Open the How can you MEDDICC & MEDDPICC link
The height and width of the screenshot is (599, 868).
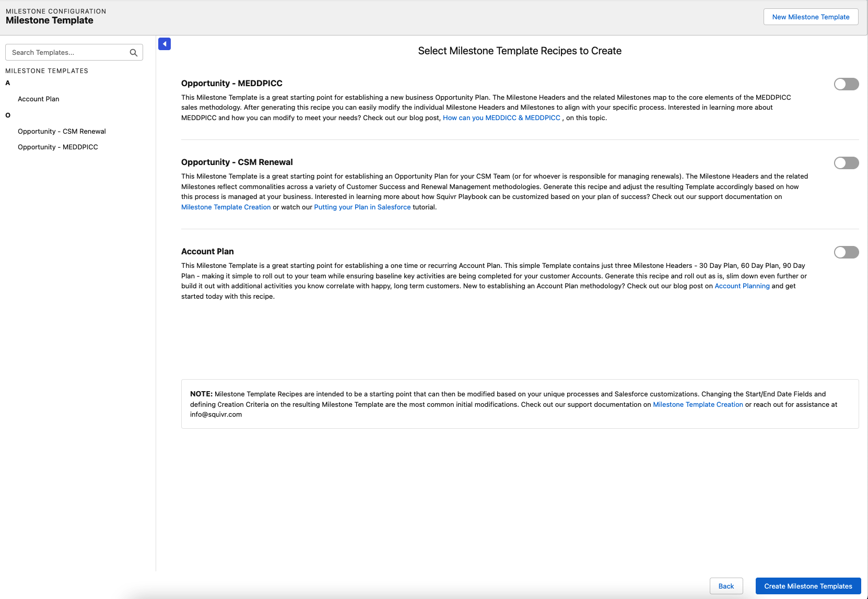coord(501,118)
